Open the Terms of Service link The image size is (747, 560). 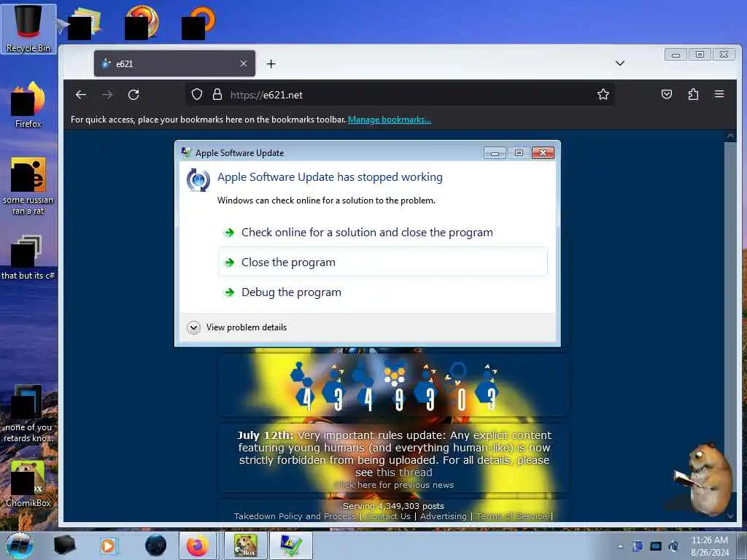coord(511,516)
